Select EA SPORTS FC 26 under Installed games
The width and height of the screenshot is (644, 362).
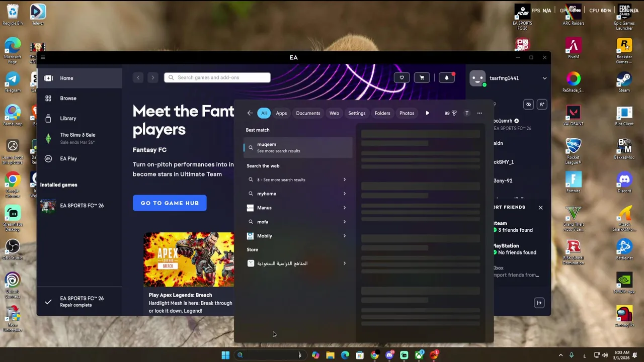click(x=79, y=205)
